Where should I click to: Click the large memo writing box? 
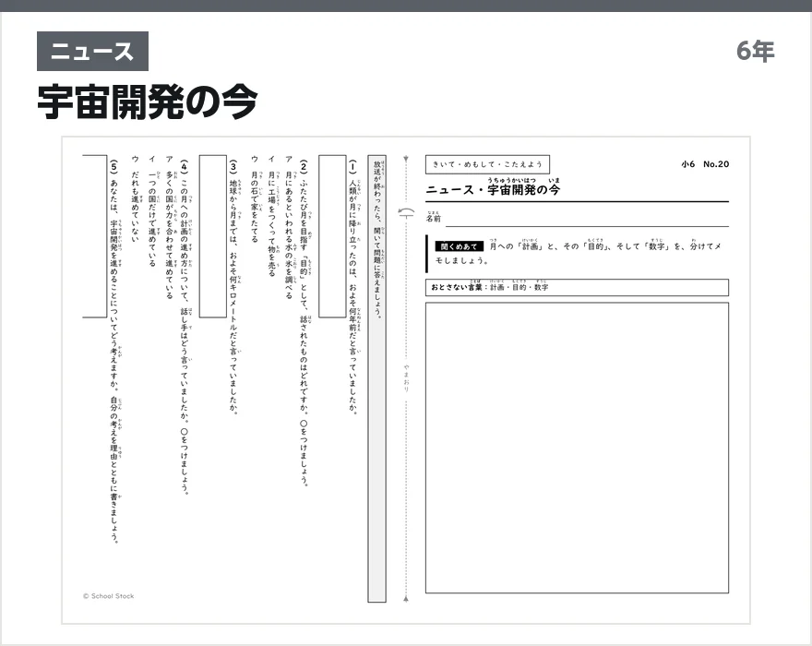point(577,449)
